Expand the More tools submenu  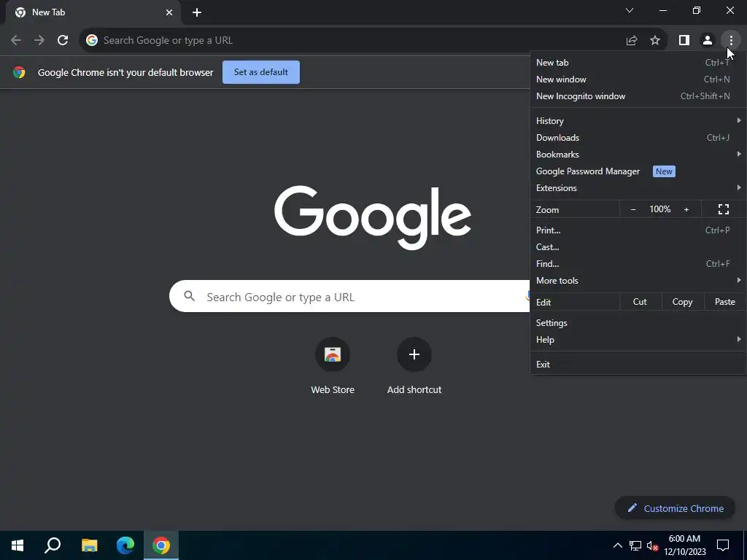click(x=638, y=281)
